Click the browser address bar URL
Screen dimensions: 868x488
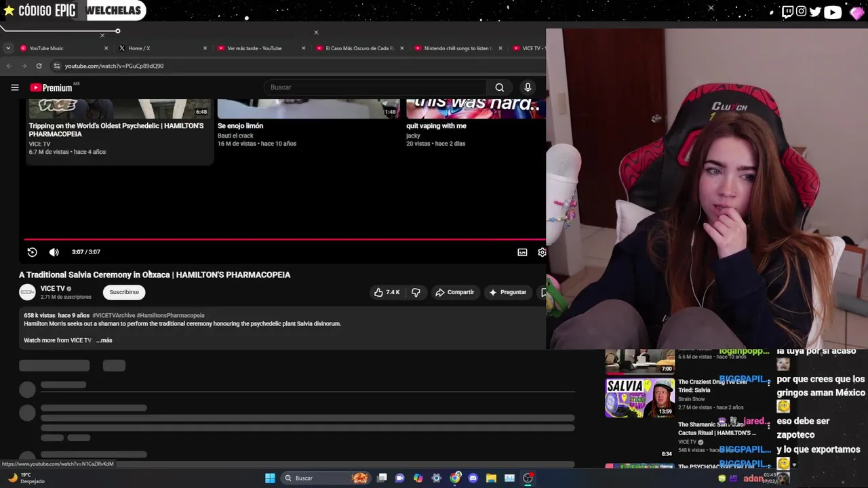coord(114,66)
